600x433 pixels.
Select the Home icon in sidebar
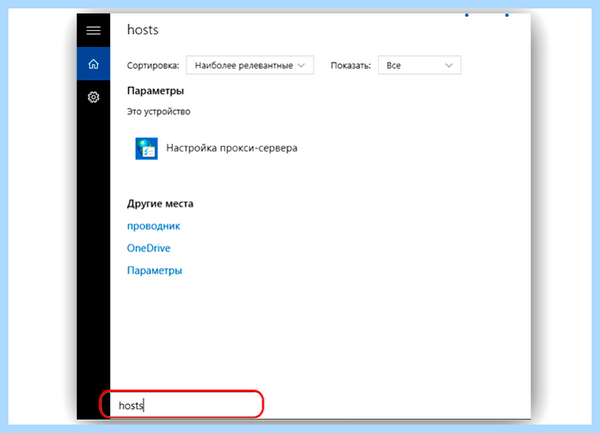pos(93,64)
